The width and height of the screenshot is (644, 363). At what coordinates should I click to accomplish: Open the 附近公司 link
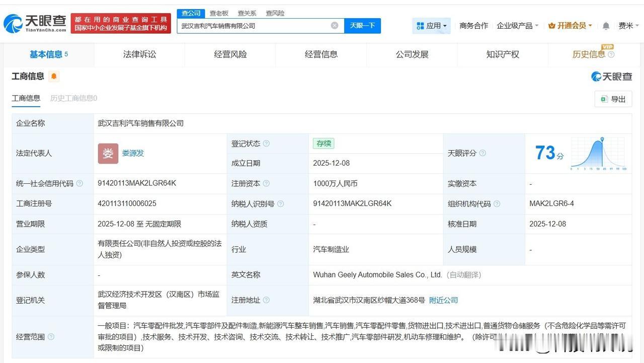coord(443,300)
